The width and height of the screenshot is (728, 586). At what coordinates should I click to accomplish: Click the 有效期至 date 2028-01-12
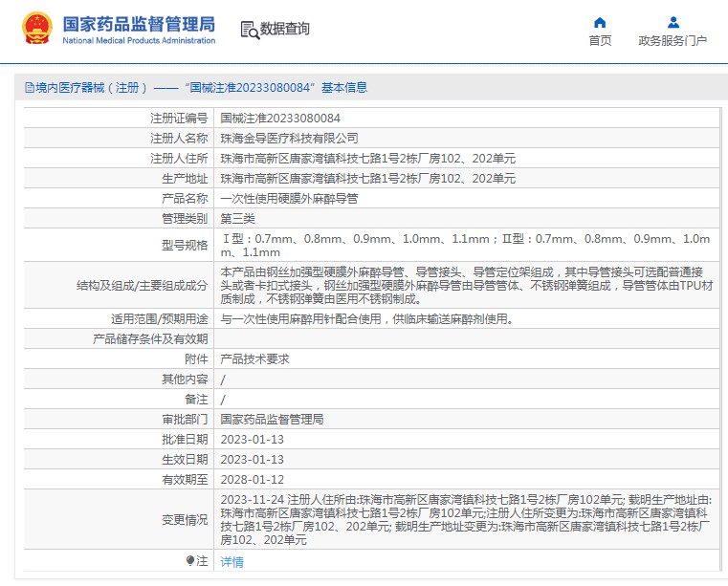(252, 480)
